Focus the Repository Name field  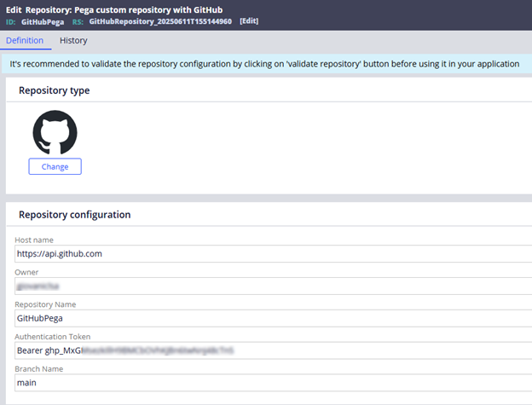[x=273, y=318]
